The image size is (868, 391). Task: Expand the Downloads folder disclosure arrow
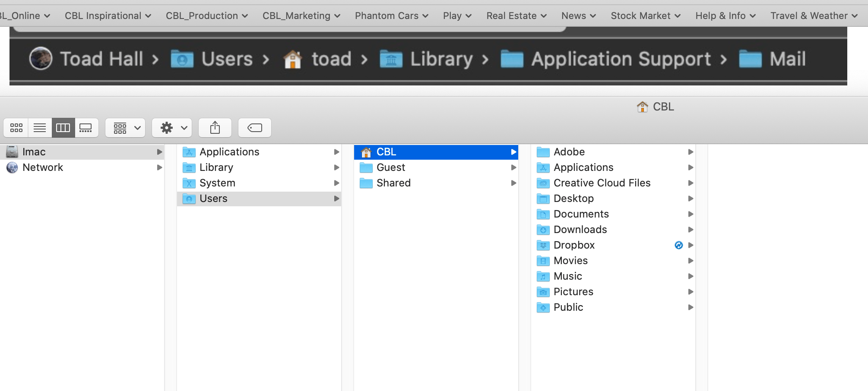pyautogui.click(x=691, y=230)
